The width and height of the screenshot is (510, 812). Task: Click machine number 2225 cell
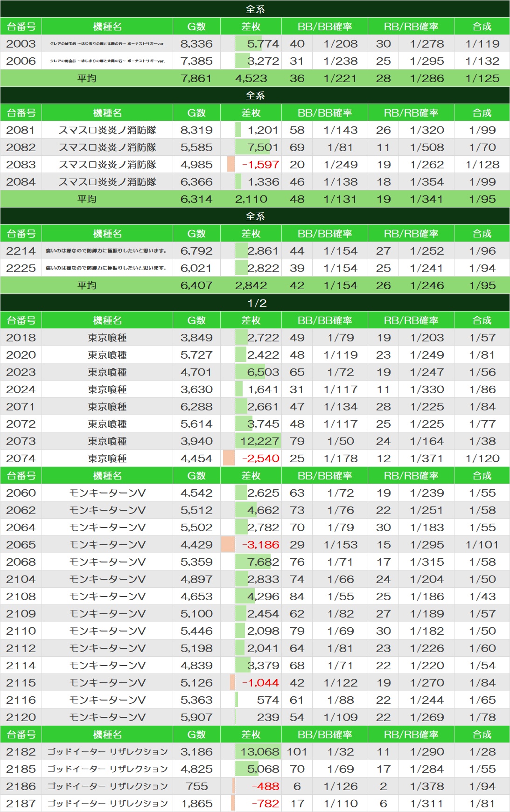pos(21,268)
